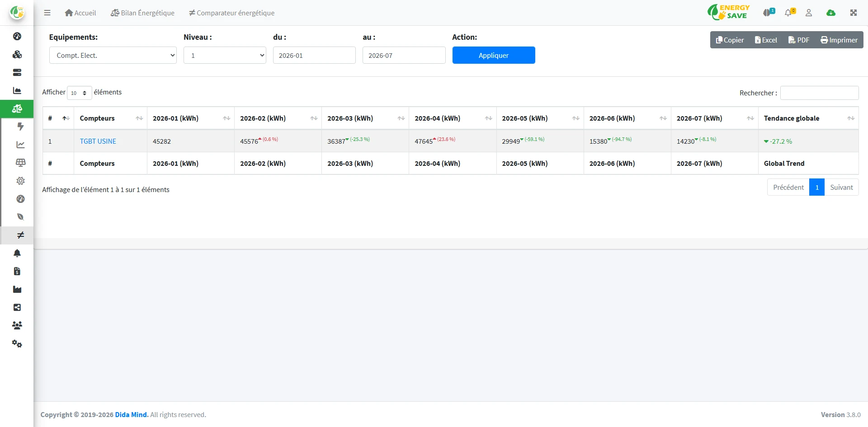Click the app logo atop sidebar
868x427 pixels.
coord(17,12)
